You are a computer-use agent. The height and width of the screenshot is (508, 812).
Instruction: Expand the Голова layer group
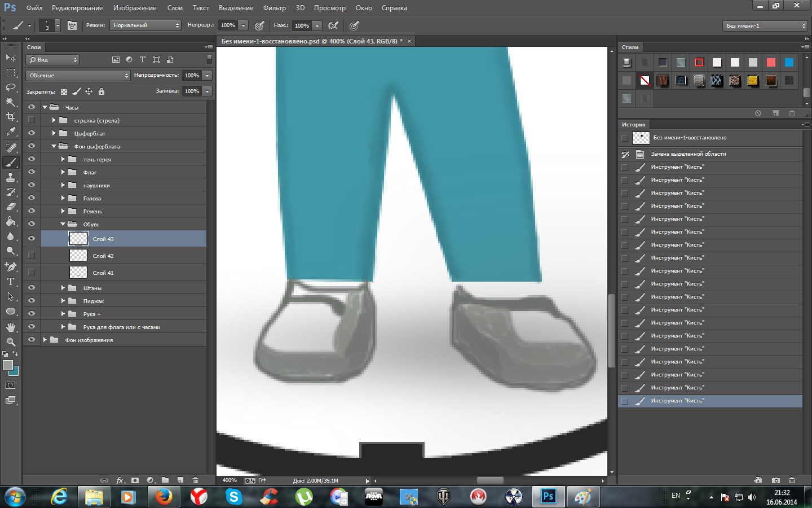[63, 198]
